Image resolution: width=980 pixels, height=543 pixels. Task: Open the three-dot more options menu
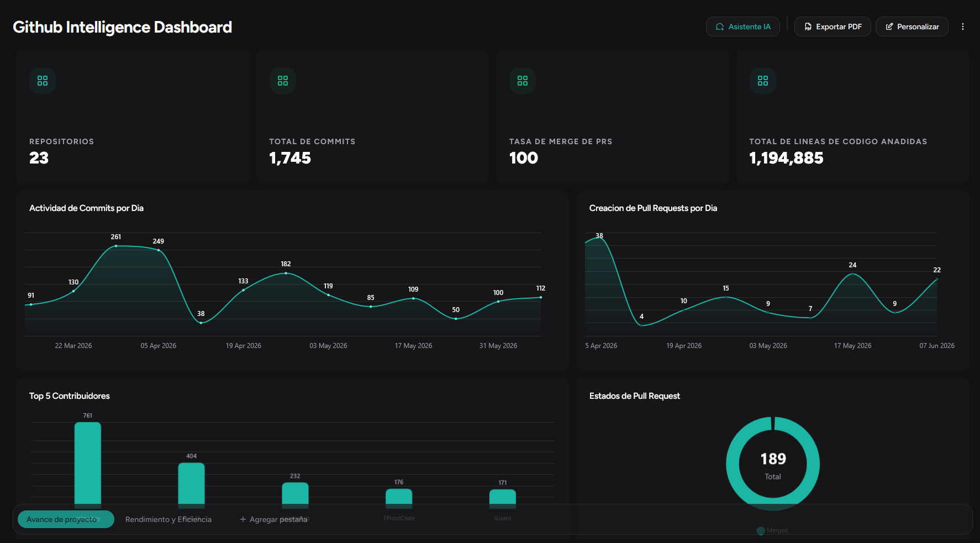(962, 27)
